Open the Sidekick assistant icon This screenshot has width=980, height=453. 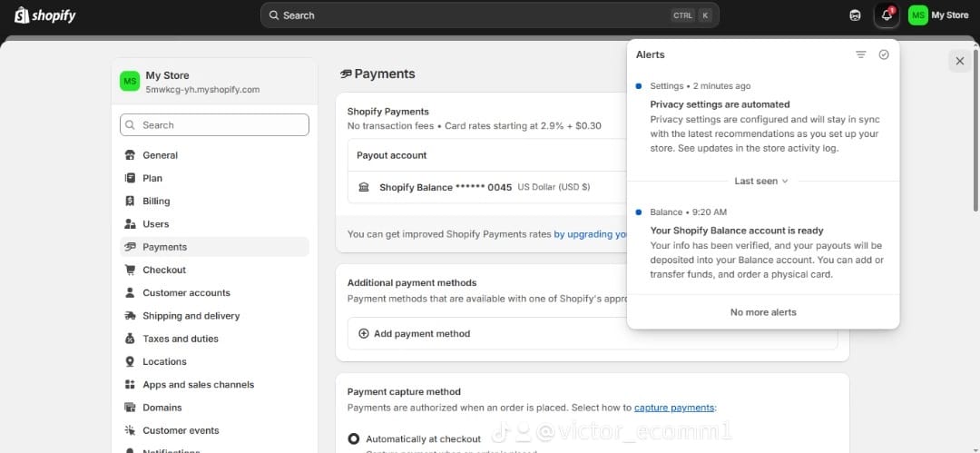[856, 15]
